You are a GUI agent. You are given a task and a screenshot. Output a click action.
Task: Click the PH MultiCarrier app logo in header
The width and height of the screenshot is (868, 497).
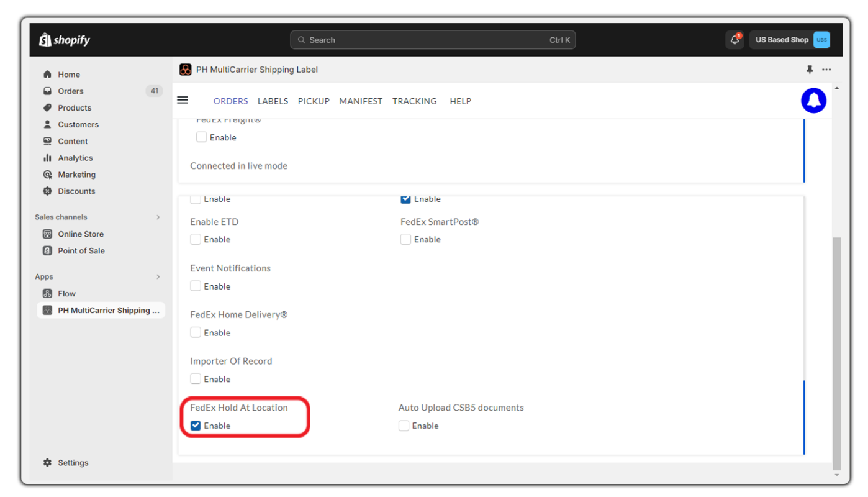185,70
